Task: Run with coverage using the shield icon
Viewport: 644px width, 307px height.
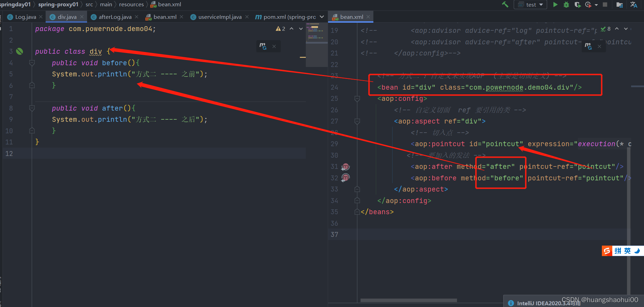Action: [x=577, y=5]
